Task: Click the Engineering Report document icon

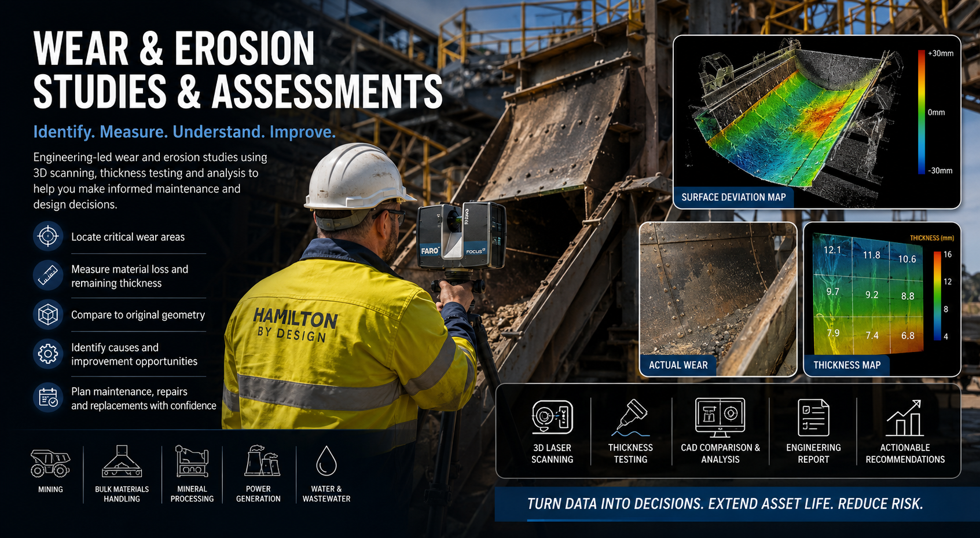Action: (813, 418)
